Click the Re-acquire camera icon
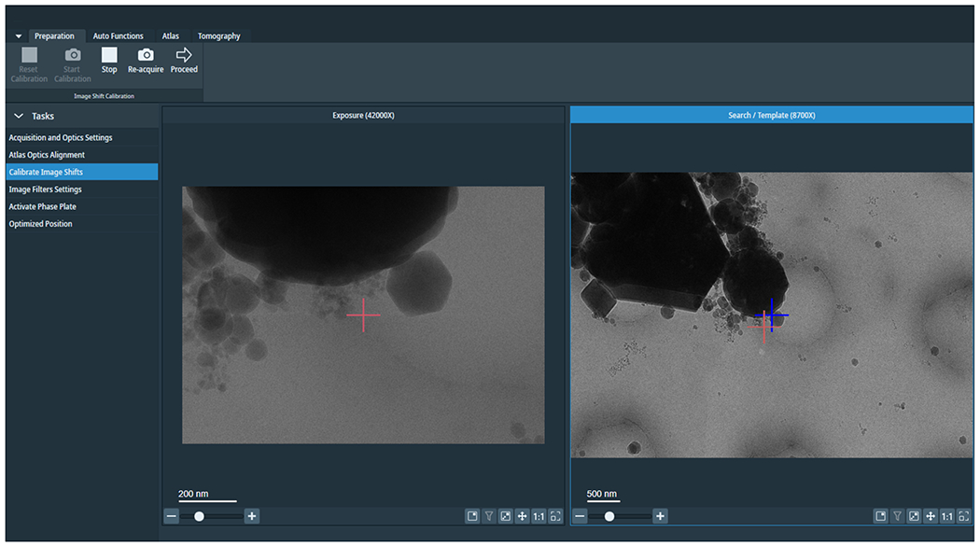This screenshot has height=546, width=980. (x=146, y=56)
